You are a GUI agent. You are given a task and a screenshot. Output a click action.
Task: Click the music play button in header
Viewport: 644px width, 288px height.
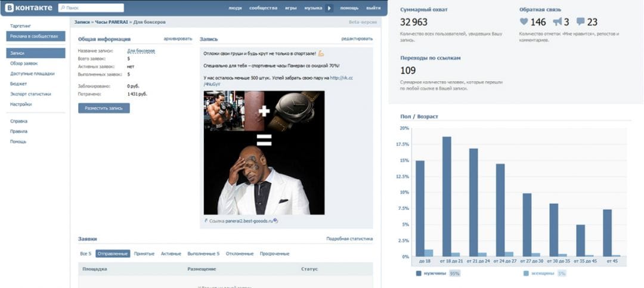coord(329,8)
